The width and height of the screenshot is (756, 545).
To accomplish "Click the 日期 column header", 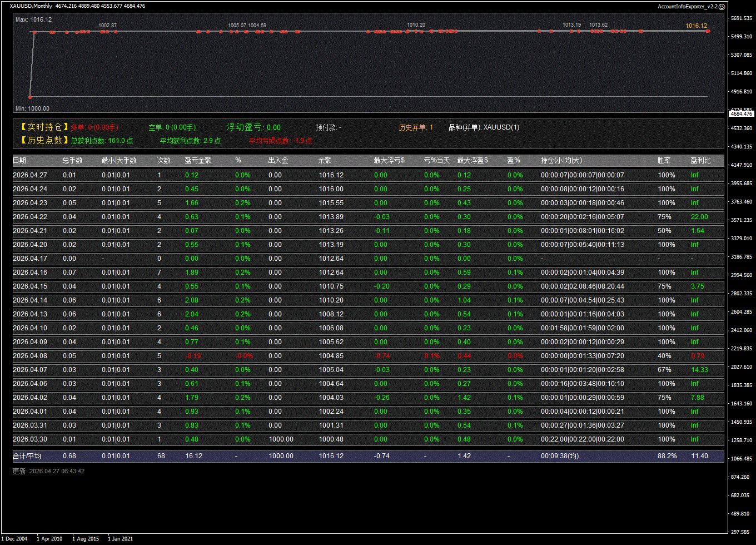I will click(19, 160).
